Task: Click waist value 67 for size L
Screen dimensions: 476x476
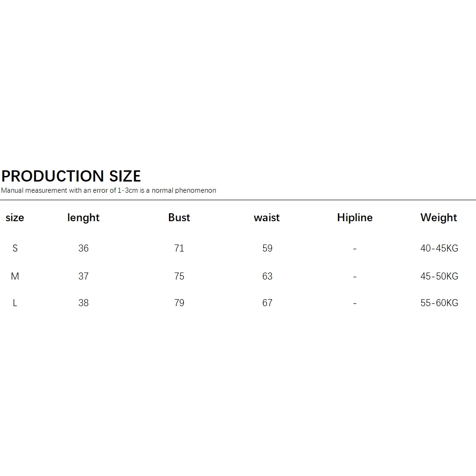Action: pos(267,303)
